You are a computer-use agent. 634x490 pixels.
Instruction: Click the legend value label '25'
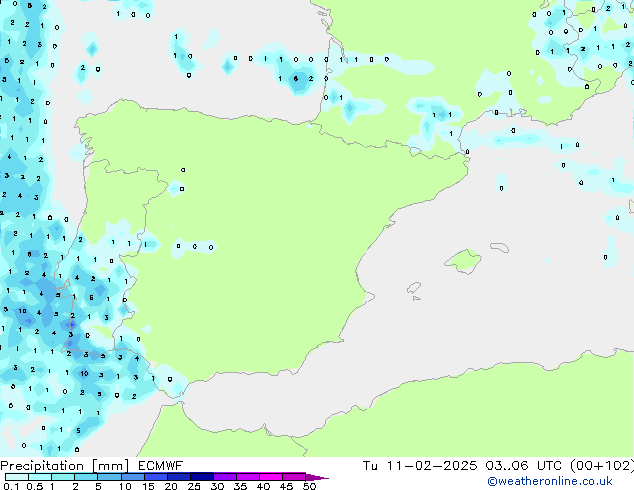coord(194,486)
